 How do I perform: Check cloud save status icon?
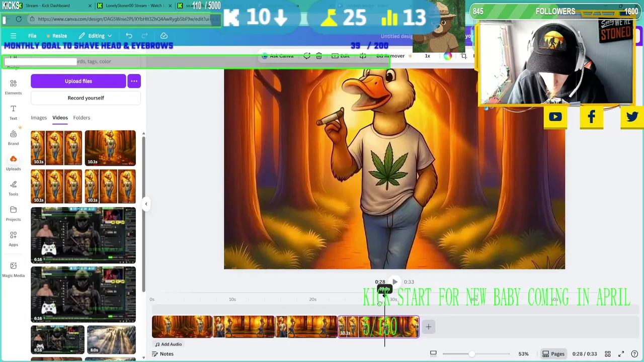pos(164,36)
